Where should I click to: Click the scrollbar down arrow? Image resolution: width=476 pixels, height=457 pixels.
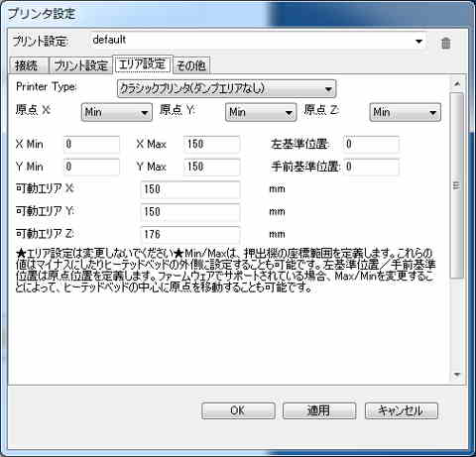coord(457,375)
